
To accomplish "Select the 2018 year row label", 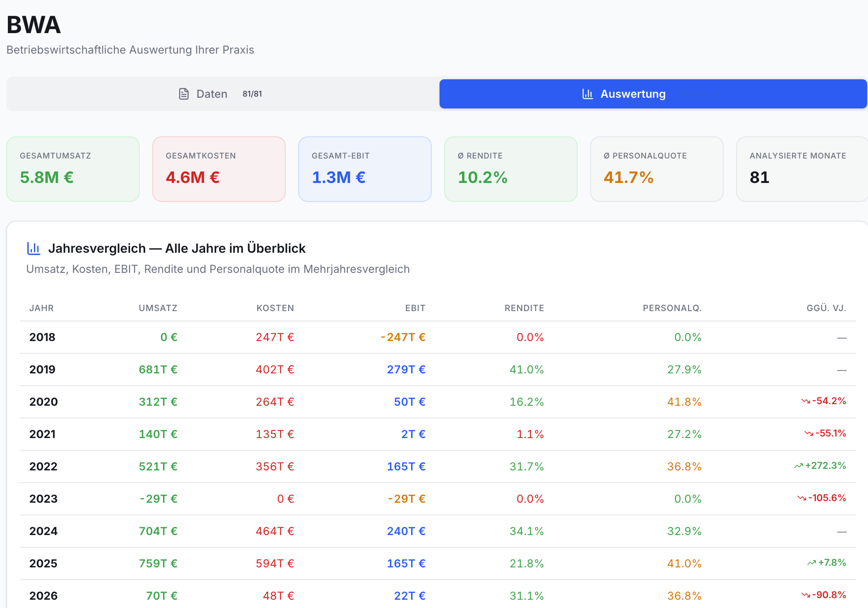I will click(42, 337).
